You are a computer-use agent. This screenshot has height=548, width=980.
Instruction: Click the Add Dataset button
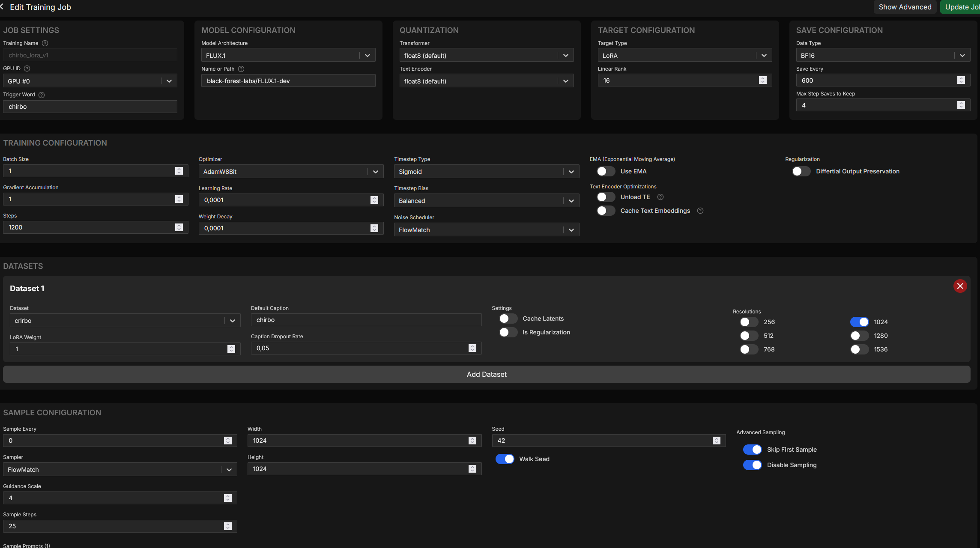(x=487, y=374)
